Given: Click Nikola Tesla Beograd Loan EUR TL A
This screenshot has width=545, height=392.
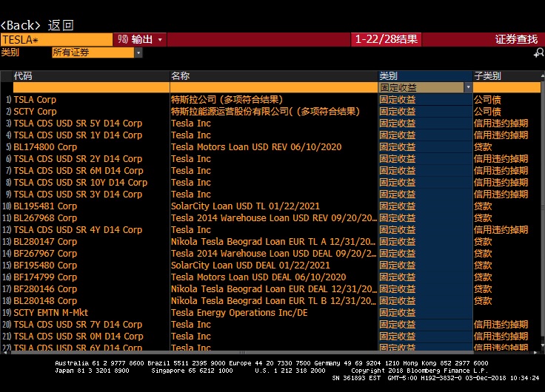Looking at the screenshot, I should pyautogui.click(x=273, y=241).
